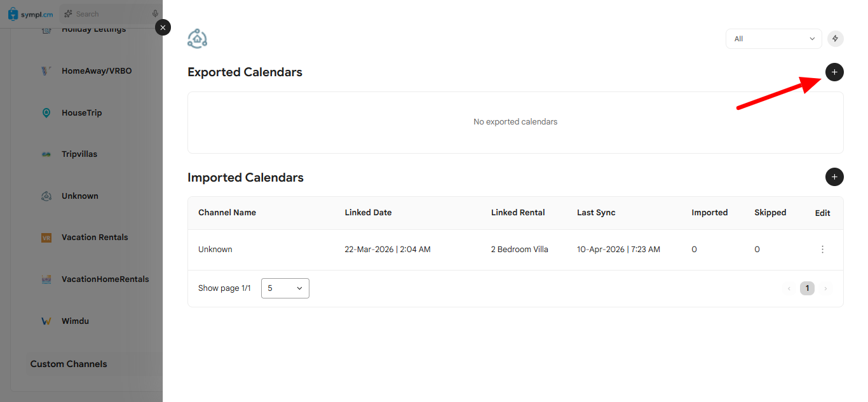Open edit menu for Unknown channel row
The image size is (868, 402).
pyautogui.click(x=822, y=250)
